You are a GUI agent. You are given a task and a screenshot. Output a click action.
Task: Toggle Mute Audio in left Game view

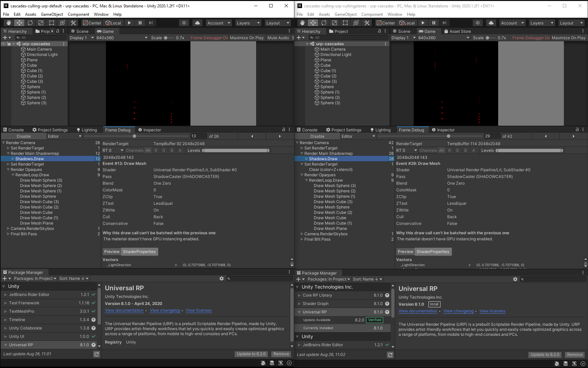278,38
